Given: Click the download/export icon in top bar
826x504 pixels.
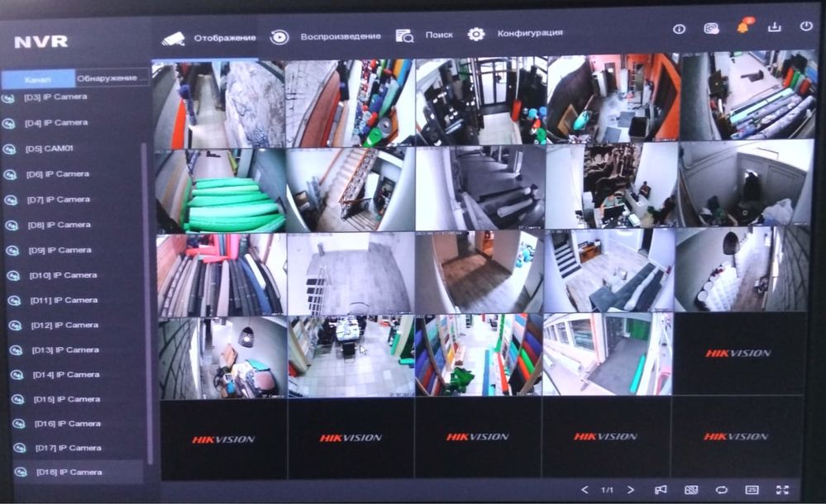Looking at the screenshot, I should [775, 27].
